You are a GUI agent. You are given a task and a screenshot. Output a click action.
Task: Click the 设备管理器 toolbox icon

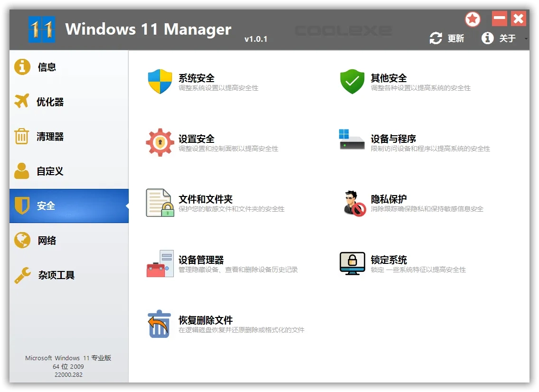pos(160,263)
